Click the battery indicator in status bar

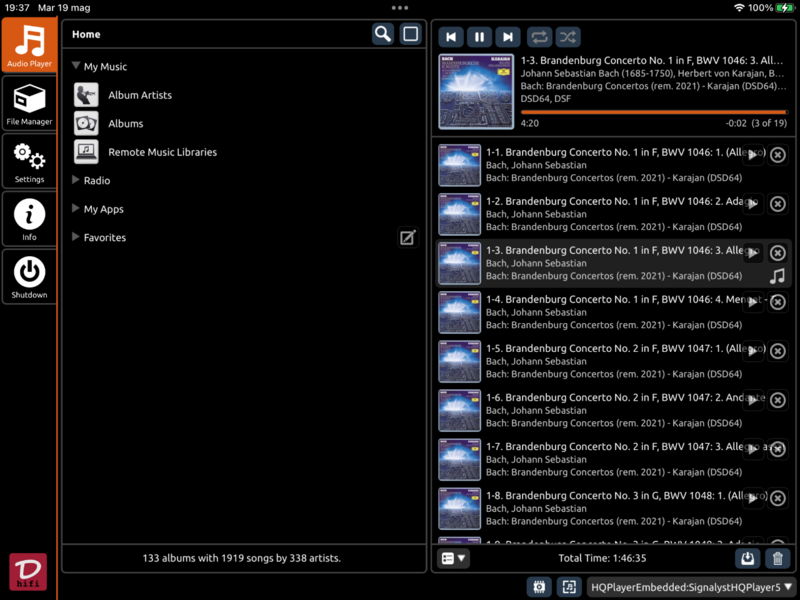click(x=785, y=8)
